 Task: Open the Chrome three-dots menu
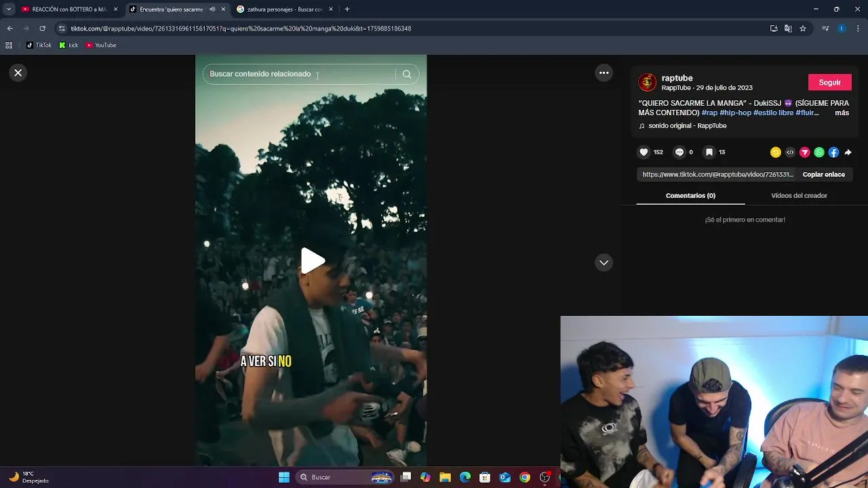coord(859,28)
